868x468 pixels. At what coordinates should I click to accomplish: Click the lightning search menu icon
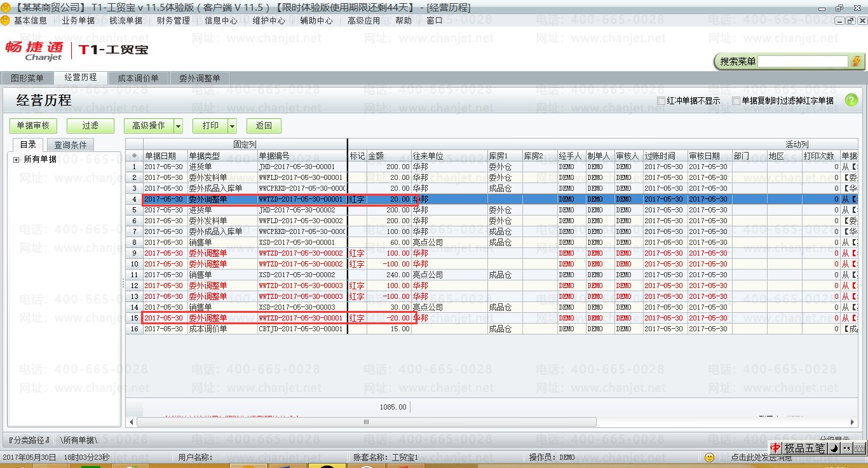pyautogui.click(x=856, y=62)
